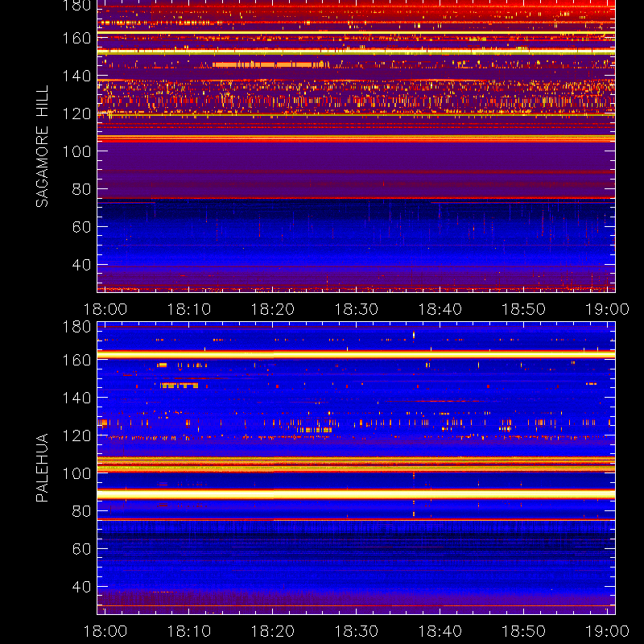This screenshot has height=644, width=644.
Task: Click the 100 frequency tick on Sagamore Hill axis
Action: click(76, 151)
